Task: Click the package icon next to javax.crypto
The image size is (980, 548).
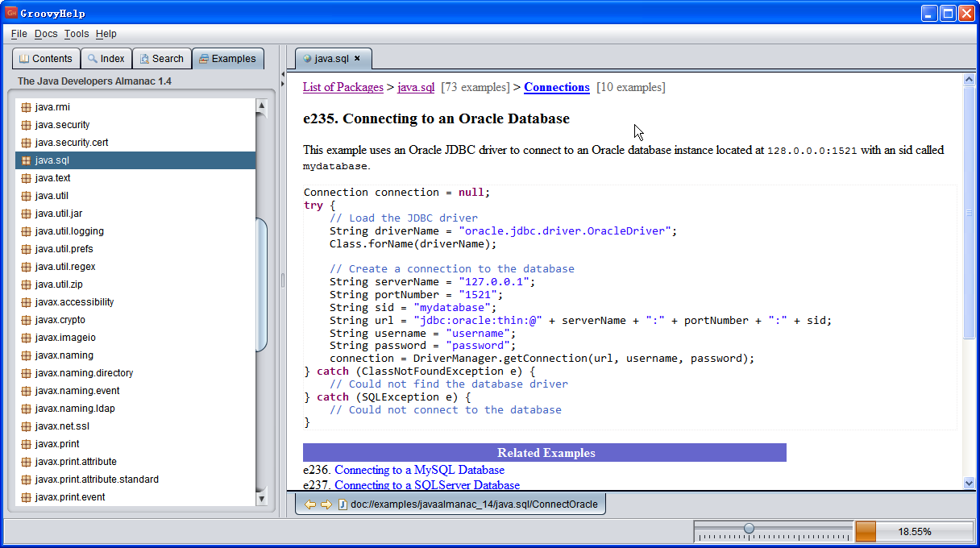Action: pyautogui.click(x=27, y=320)
